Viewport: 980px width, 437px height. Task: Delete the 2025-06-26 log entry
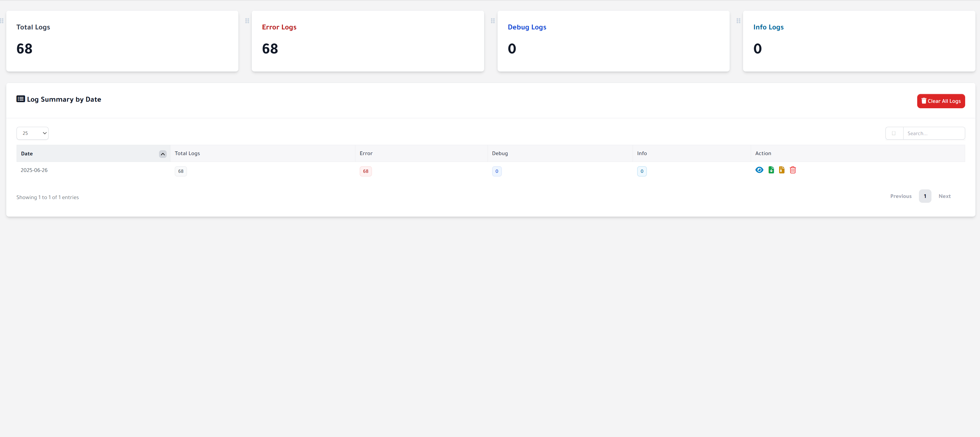click(793, 170)
